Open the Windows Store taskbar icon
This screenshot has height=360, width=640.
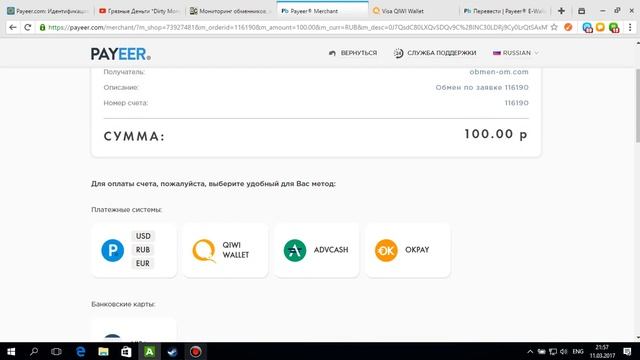click(126, 351)
